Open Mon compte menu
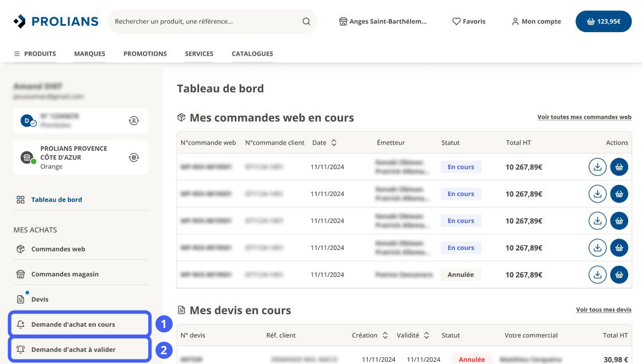Screen dimensions: 642x364 (536, 21)
